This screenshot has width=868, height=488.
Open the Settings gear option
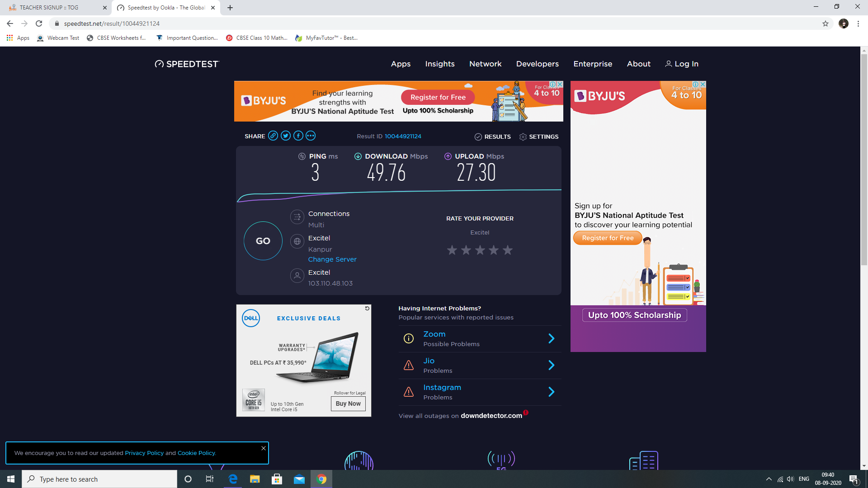pyautogui.click(x=539, y=137)
